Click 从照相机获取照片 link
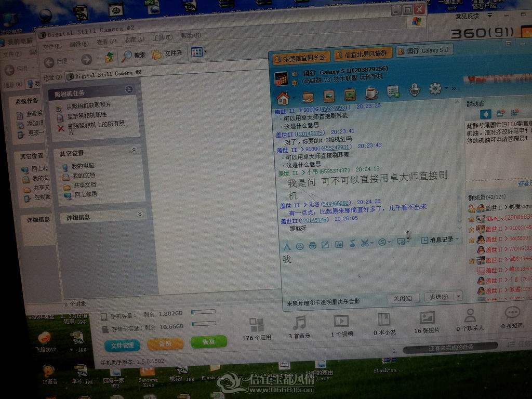The image size is (532, 399). (x=88, y=105)
